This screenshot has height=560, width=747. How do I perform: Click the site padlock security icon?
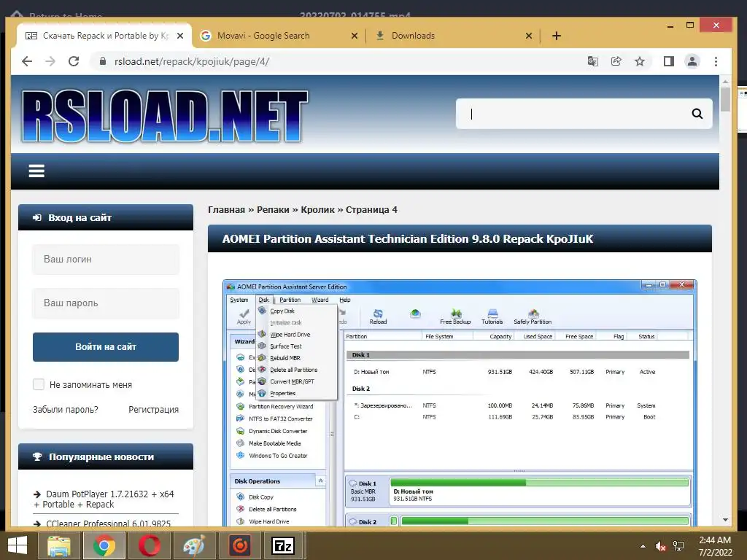pyautogui.click(x=102, y=61)
